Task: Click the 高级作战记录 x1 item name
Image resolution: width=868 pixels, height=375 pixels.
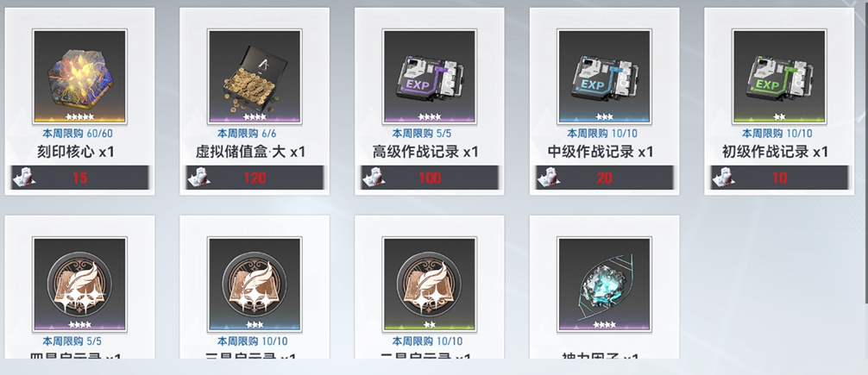Action: [x=425, y=152]
